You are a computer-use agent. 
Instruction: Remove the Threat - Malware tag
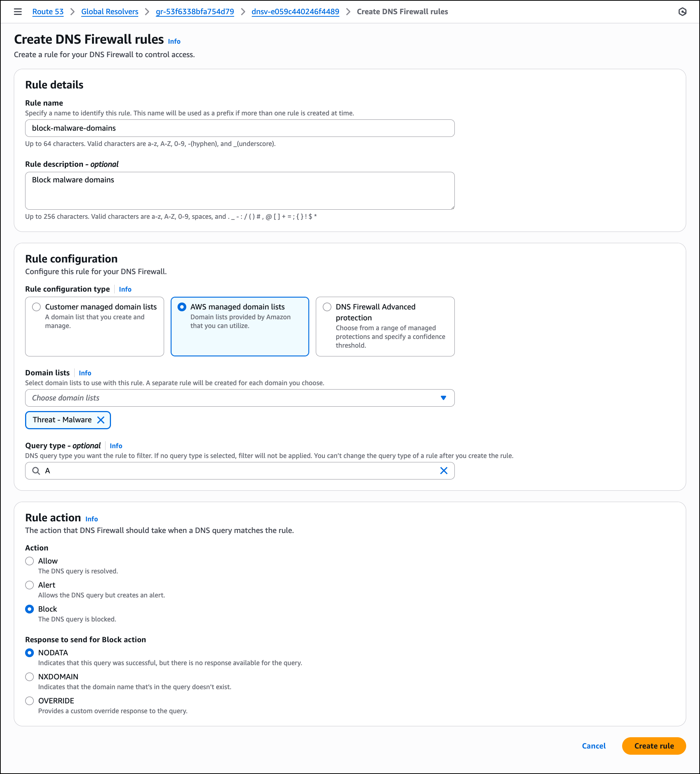click(x=101, y=420)
